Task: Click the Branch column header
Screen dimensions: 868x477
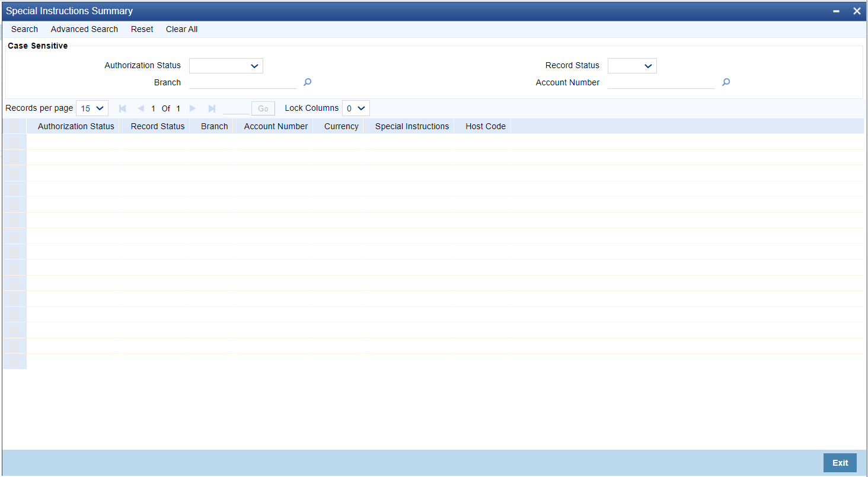Action: click(x=215, y=126)
